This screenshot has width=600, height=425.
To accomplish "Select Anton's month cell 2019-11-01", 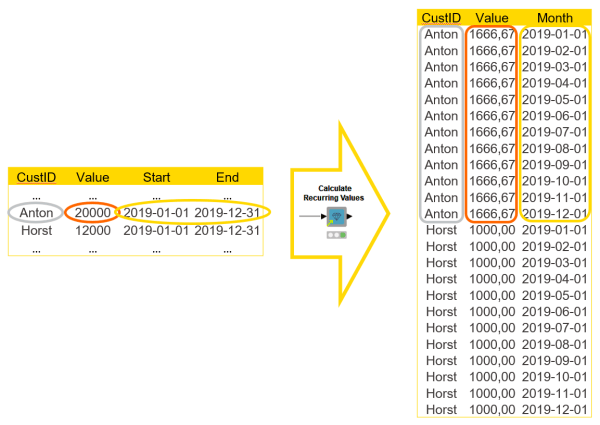I will tap(554, 198).
